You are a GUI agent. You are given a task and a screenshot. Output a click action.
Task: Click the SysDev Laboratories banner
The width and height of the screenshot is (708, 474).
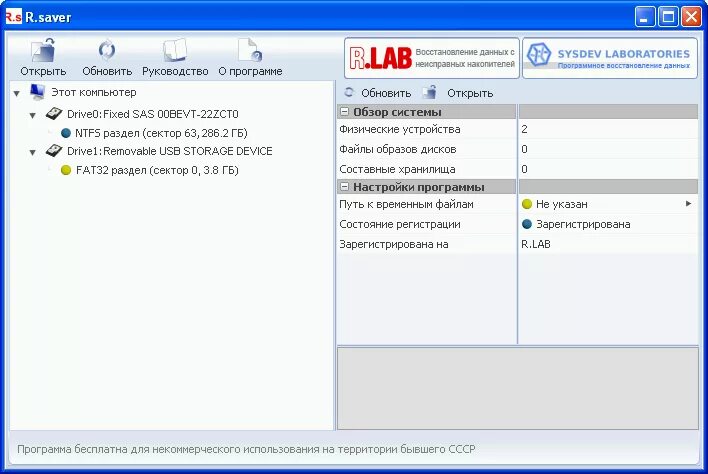point(610,58)
